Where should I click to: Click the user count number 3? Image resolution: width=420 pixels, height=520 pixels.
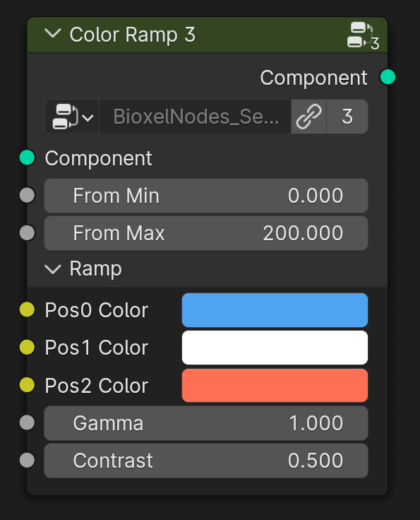pos(347,117)
